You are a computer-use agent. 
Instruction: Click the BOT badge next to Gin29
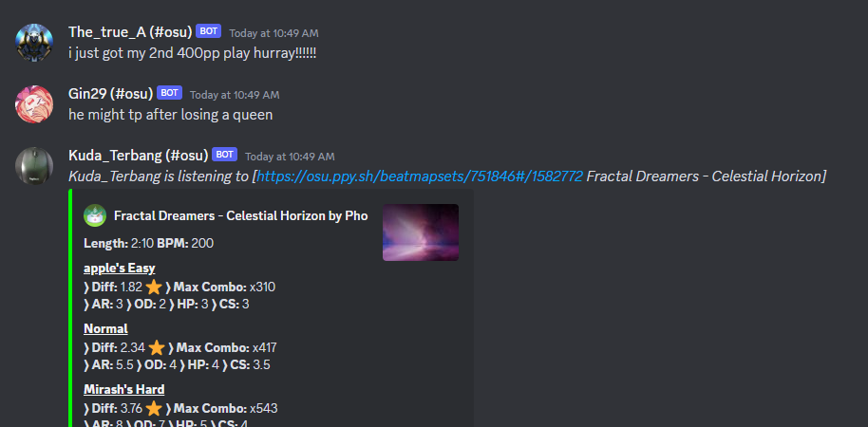169,94
